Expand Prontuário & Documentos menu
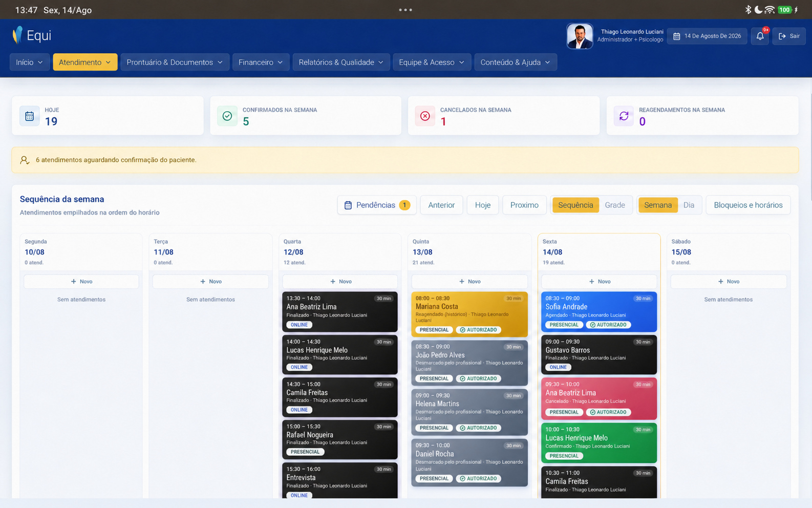 coord(175,62)
